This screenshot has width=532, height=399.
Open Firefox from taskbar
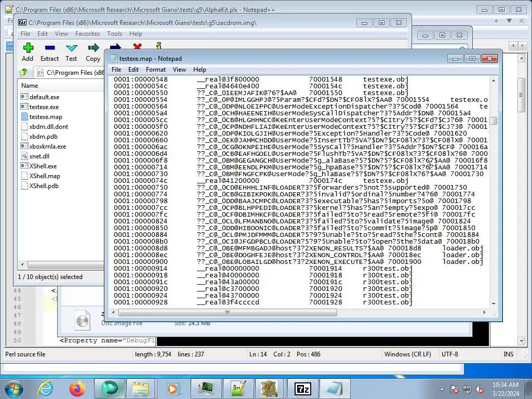(x=77, y=389)
